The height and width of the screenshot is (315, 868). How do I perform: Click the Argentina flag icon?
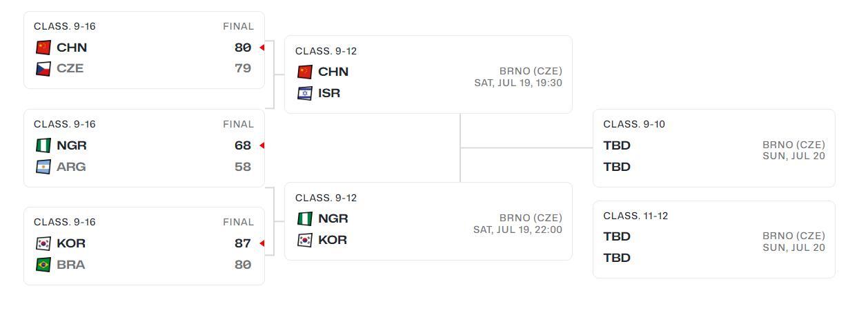coord(43,167)
